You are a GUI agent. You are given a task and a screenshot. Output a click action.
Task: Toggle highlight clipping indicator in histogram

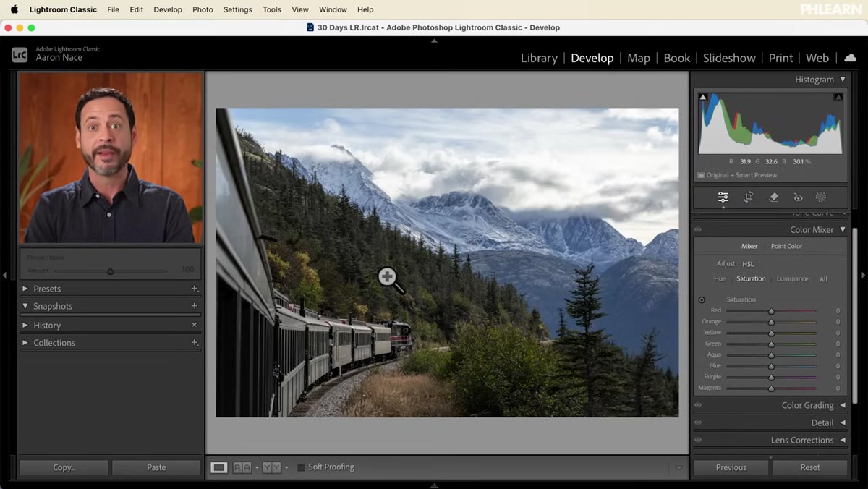(x=838, y=97)
